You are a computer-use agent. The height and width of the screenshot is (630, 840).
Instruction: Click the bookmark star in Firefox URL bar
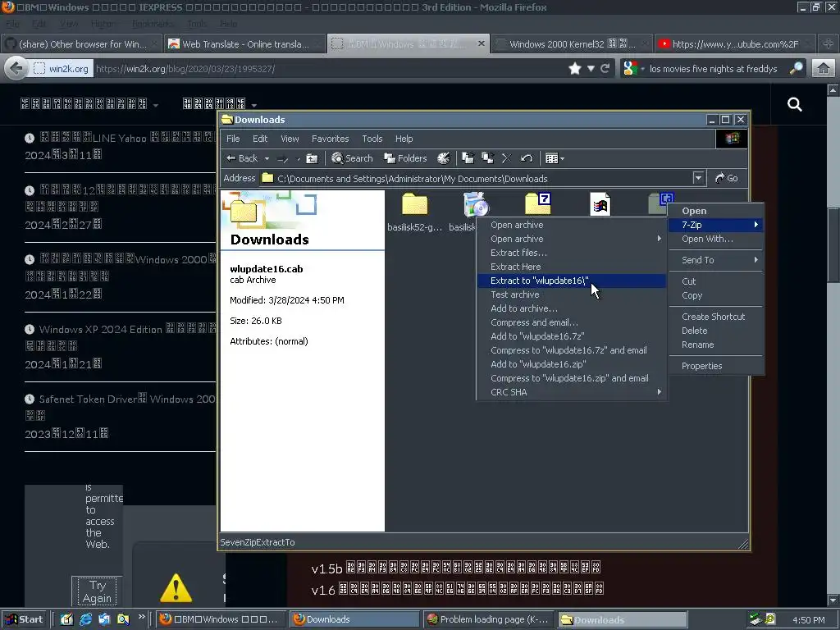[575, 69]
